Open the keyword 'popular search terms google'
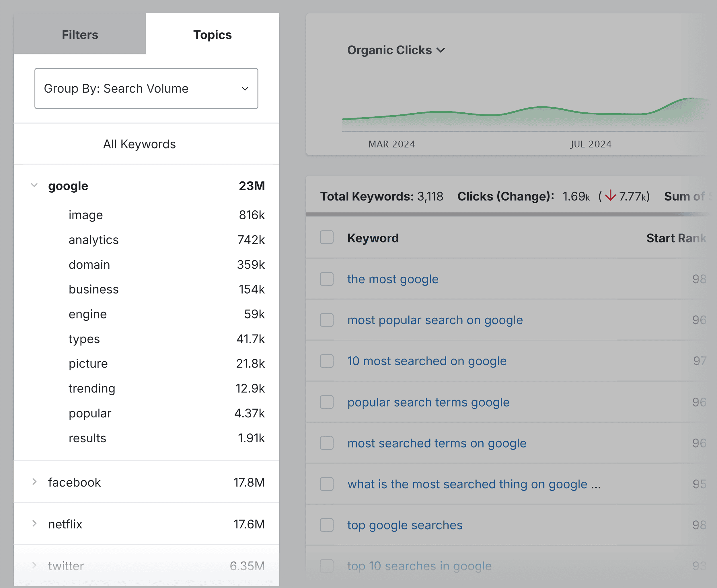The width and height of the screenshot is (717, 588). click(x=428, y=403)
